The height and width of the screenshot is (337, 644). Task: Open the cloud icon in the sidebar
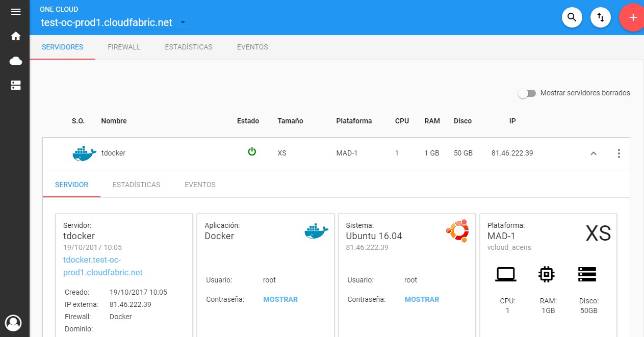[x=16, y=61]
